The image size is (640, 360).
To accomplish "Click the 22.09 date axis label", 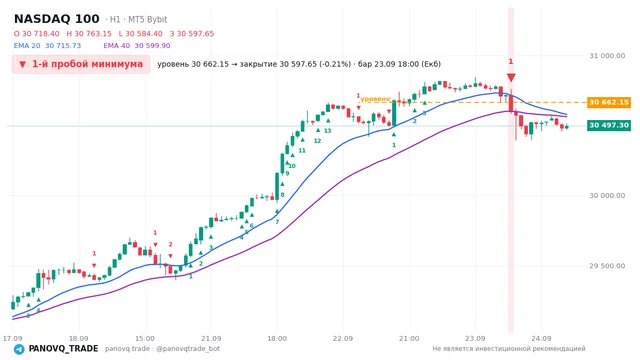I will click(x=343, y=338).
